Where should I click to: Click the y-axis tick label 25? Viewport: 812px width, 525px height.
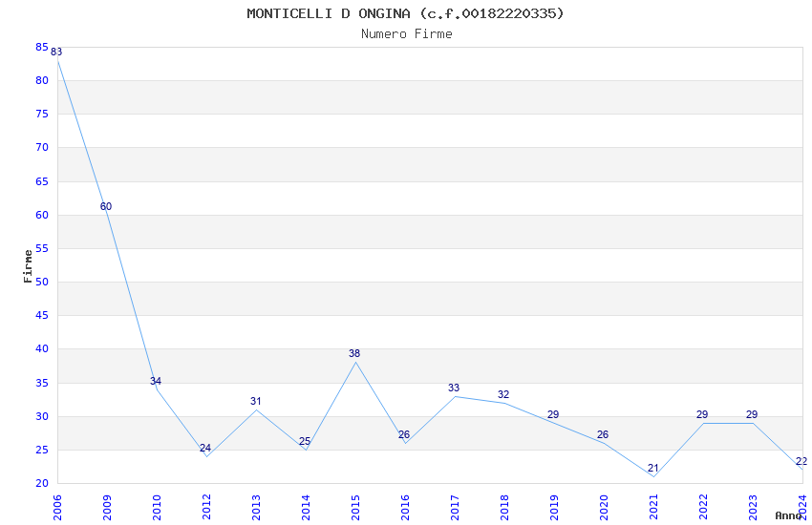point(42,450)
